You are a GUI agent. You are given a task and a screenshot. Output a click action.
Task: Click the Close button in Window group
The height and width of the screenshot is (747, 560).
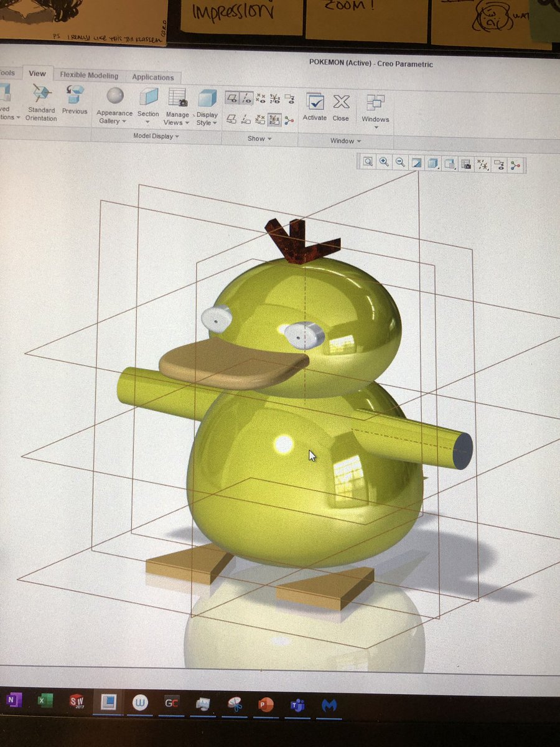pos(341,103)
